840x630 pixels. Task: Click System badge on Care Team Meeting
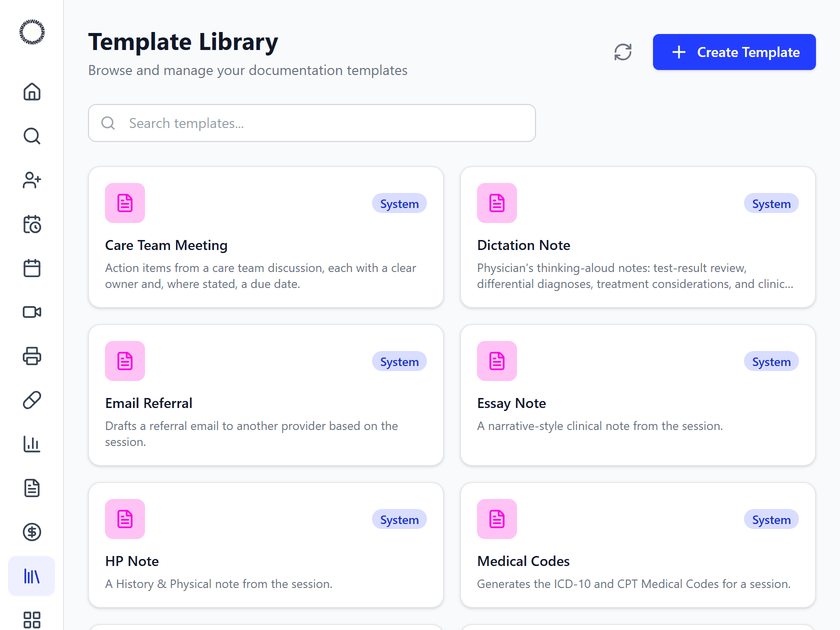coord(399,203)
